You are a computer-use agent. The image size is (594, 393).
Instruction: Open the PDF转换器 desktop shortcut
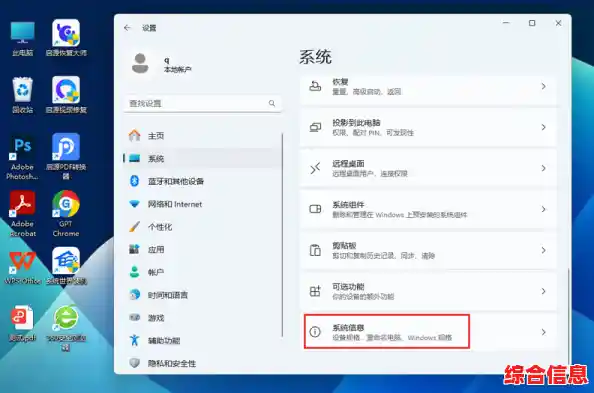click(66, 156)
